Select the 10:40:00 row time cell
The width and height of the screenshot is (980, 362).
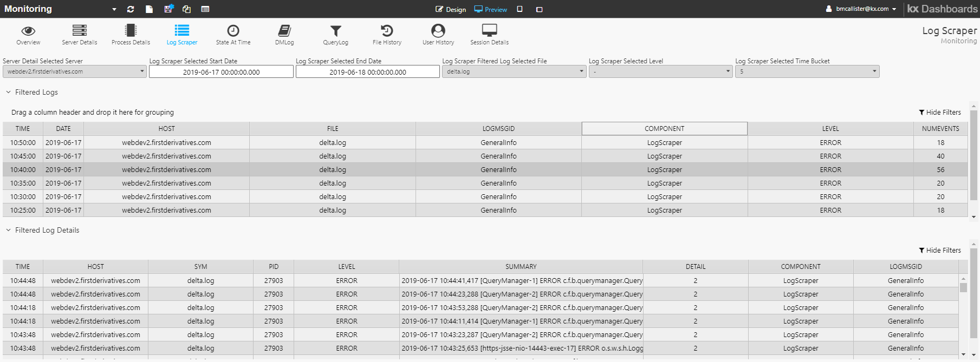click(x=23, y=170)
